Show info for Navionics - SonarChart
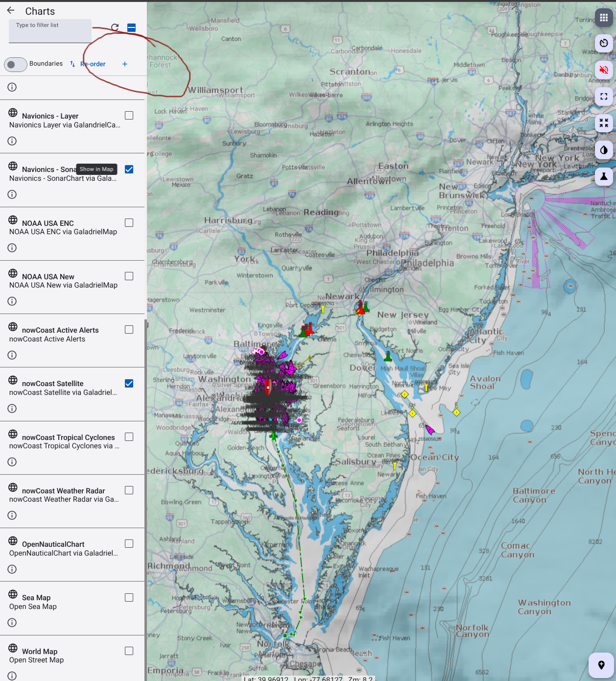616x681 pixels. (x=12, y=195)
